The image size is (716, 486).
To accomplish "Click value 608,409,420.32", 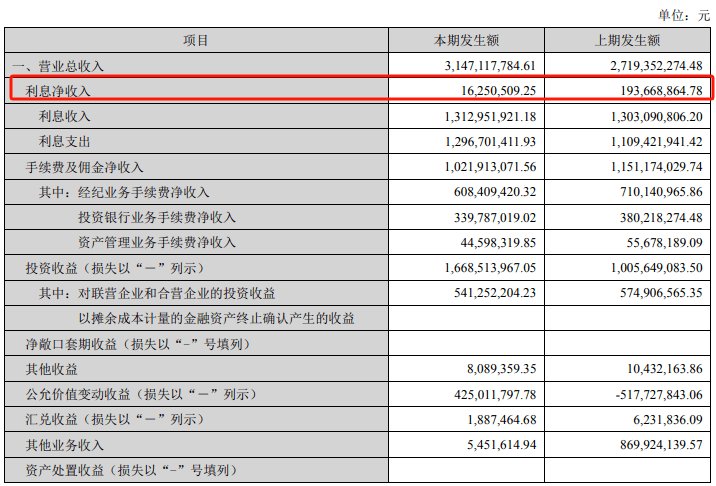I will 495,192.
